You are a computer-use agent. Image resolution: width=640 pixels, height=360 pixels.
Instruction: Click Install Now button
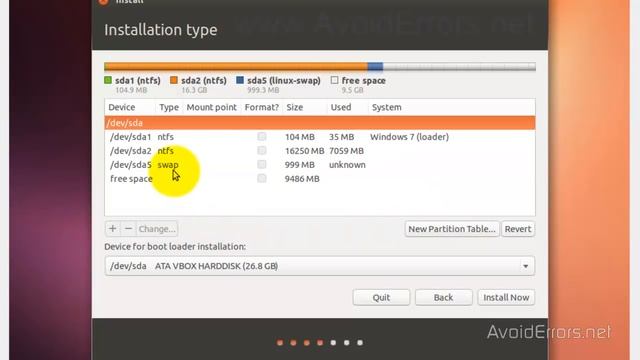coord(506,298)
